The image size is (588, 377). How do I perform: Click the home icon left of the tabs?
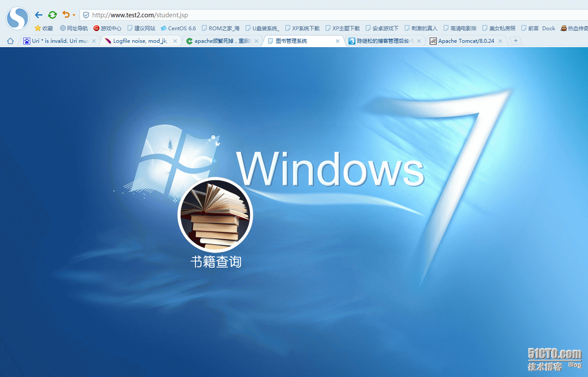point(10,41)
